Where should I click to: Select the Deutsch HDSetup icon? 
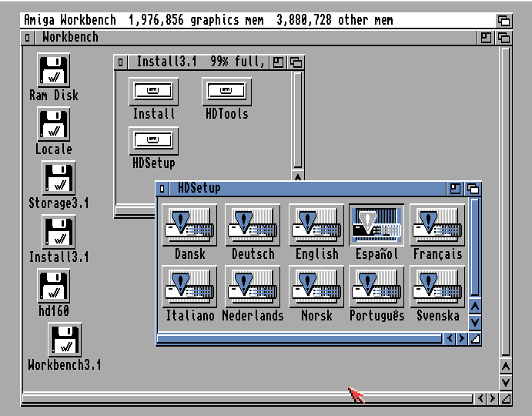[253, 225]
